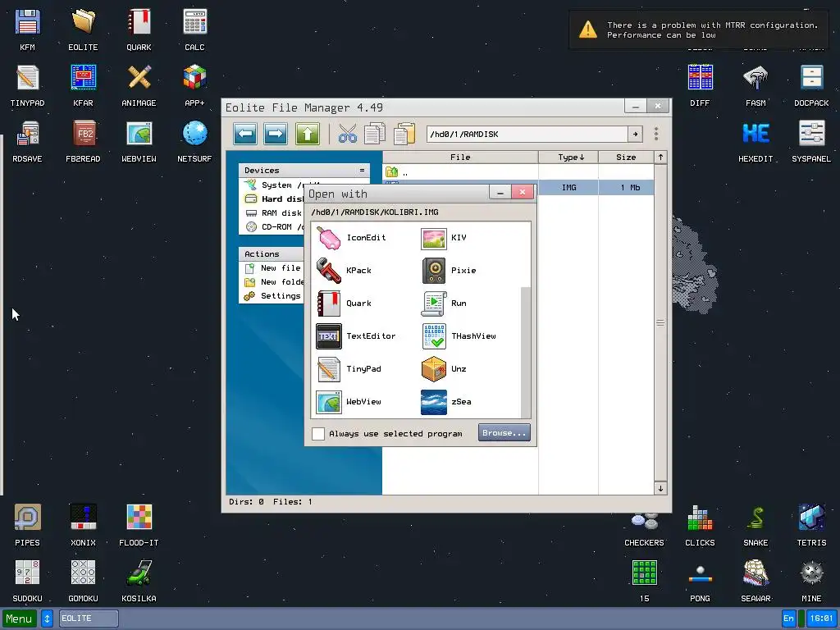Open the DOCPACK desktop icon
This screenshot has height=630, width=840.
coord(811,85)
